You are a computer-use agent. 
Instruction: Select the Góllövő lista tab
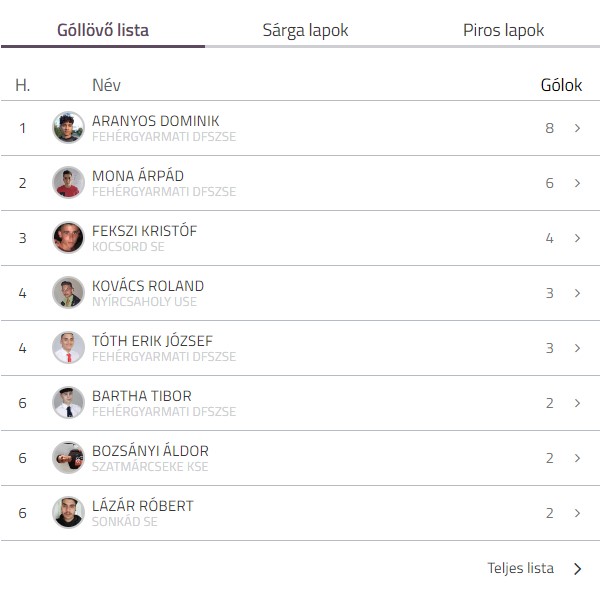click(x=103, y=30)
